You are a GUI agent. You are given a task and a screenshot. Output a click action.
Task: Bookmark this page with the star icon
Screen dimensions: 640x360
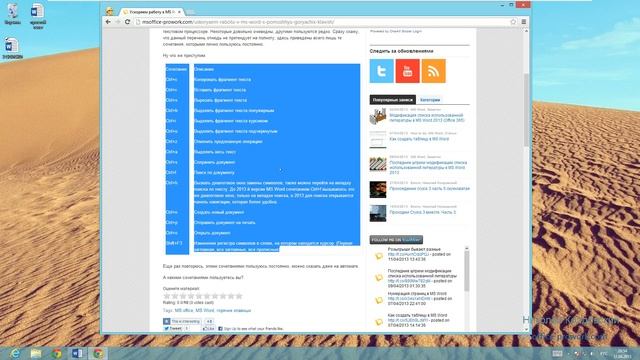pos(513,22)
